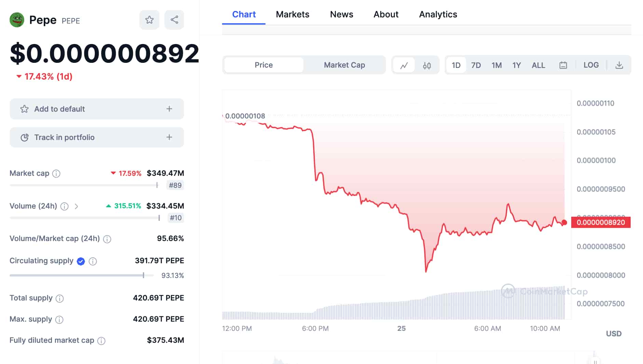
Task: Click the Pepe frog logo
Action: click(x=17, y=20)
